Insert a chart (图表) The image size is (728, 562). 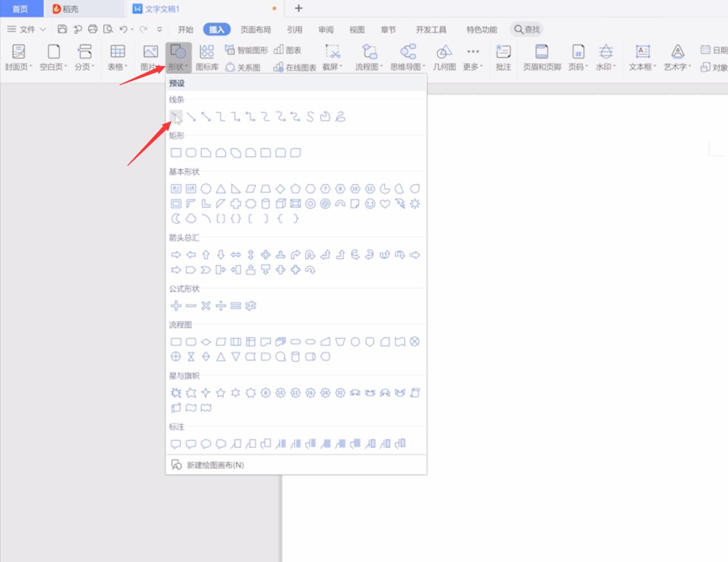pyautogui.click(x=288, y=50)
